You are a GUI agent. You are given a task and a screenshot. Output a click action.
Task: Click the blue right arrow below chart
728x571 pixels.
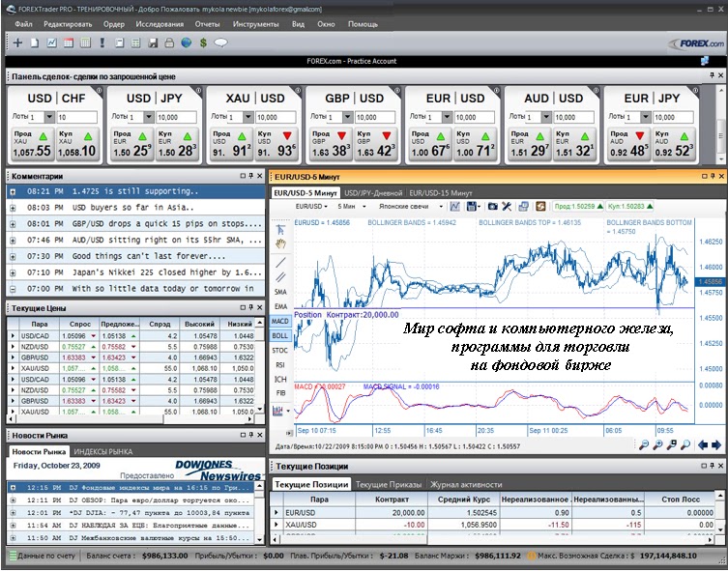tap(716, 445)
